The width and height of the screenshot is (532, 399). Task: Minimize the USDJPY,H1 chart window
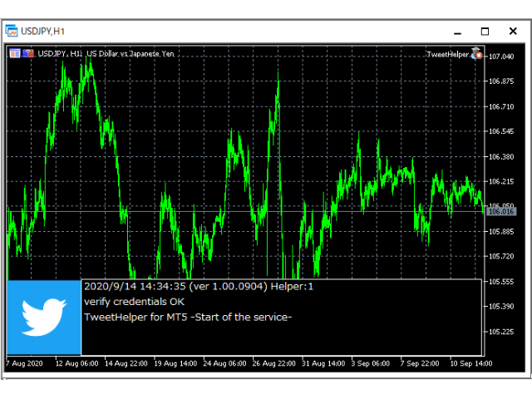coord(454,31)
